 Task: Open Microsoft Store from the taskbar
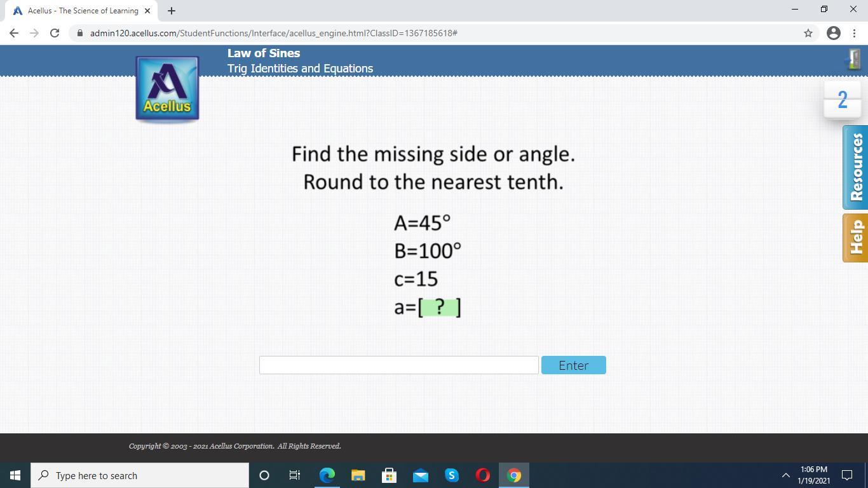point(389,475)
